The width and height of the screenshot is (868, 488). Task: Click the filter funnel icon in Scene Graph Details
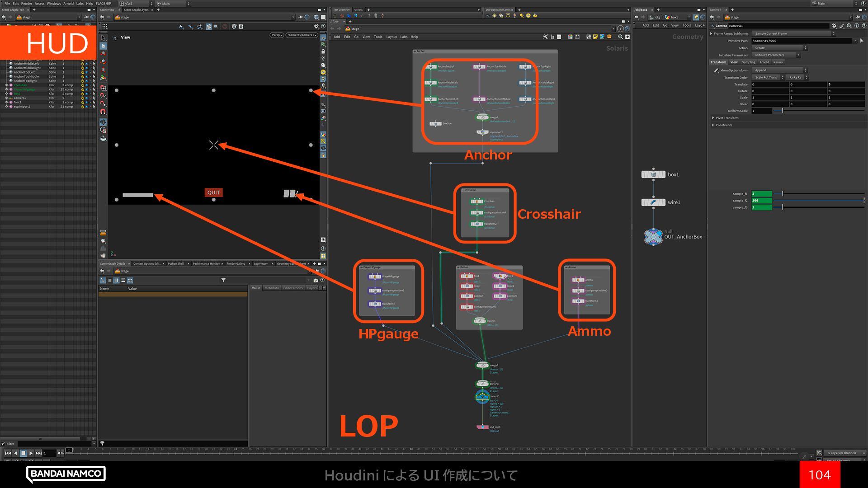[x=223, y=280]
